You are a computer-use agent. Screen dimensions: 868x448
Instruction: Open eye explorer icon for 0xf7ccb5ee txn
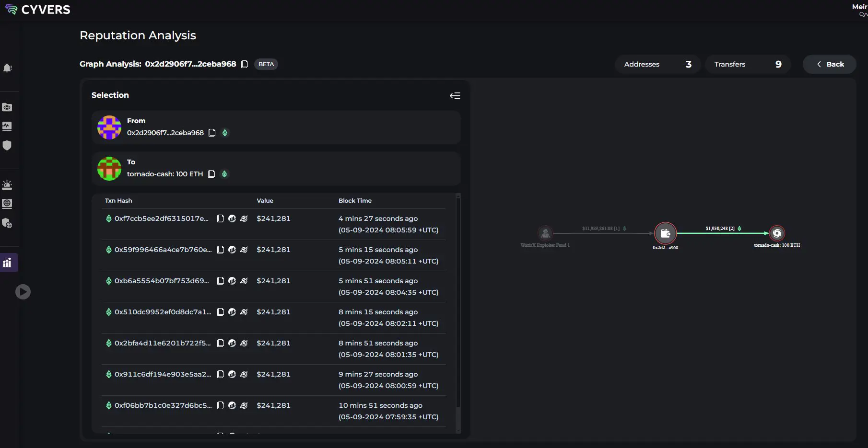244,218
